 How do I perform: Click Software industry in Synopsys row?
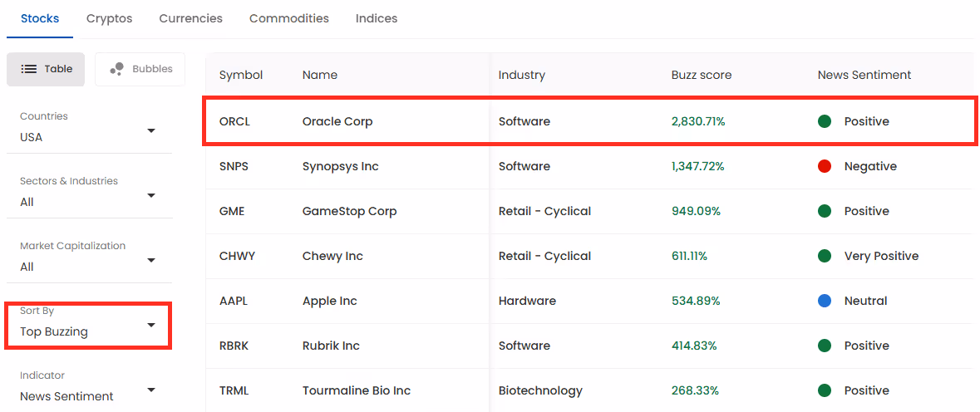(x=524, y=167)
